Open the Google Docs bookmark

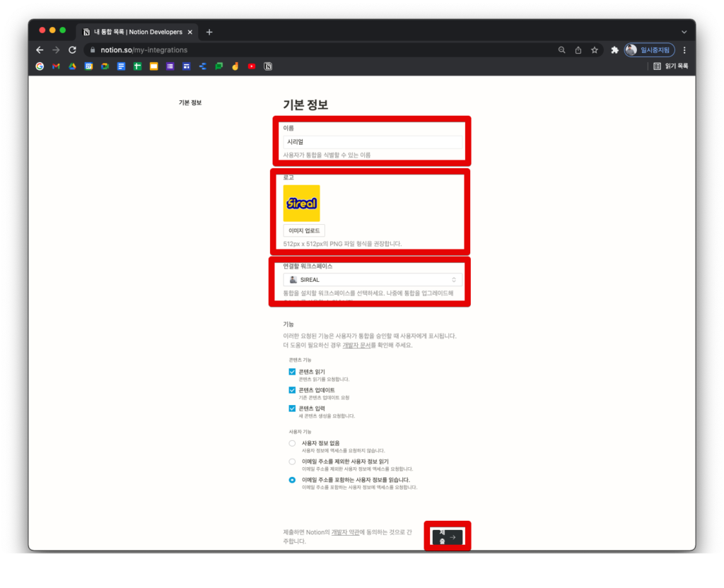[121, 66]
